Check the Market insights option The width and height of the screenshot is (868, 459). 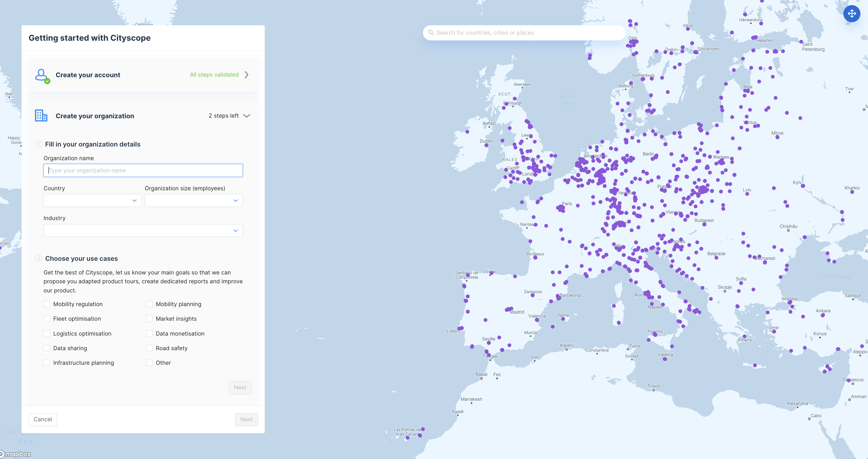tap(149, 319)
